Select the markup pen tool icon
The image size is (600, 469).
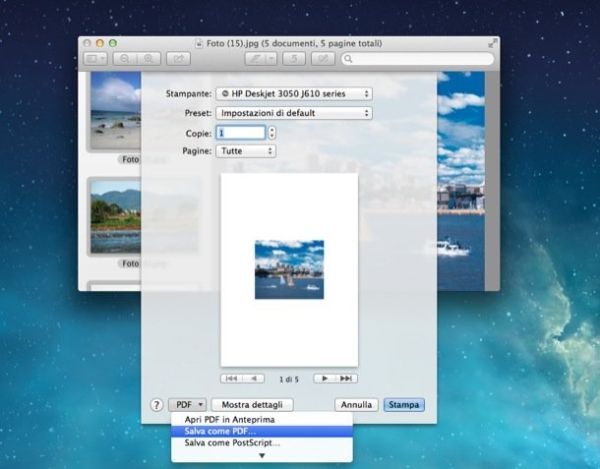(255, 59)
